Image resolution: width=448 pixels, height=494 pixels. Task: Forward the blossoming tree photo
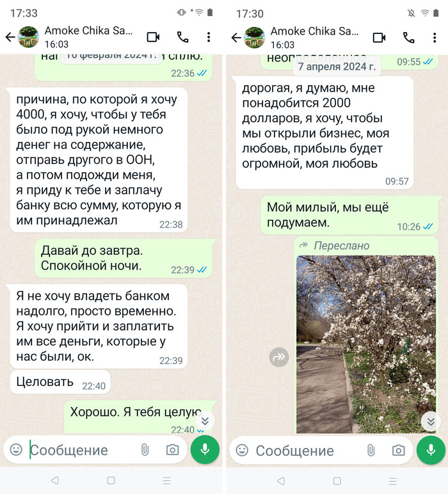pos(279,357)
